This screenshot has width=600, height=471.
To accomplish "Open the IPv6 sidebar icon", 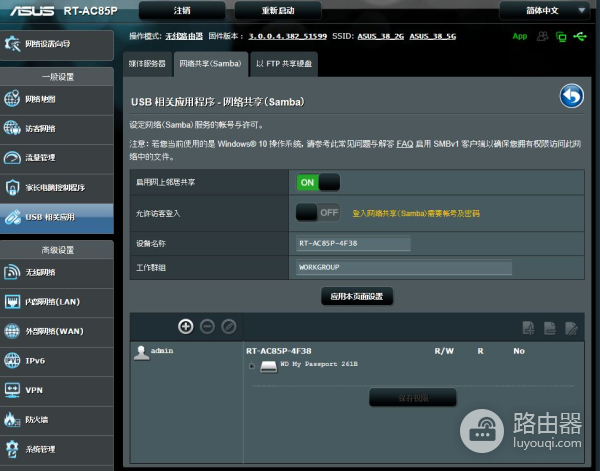I will 12,360.
